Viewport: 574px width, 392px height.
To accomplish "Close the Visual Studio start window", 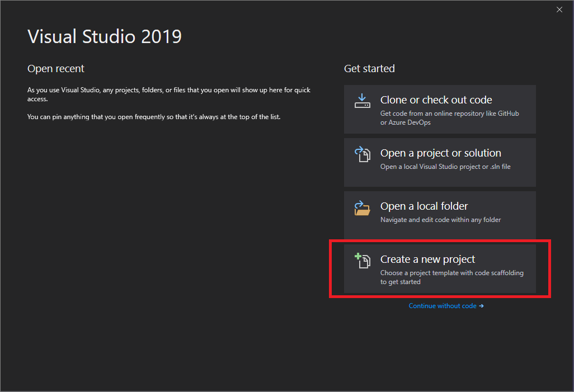I will 559,10.
